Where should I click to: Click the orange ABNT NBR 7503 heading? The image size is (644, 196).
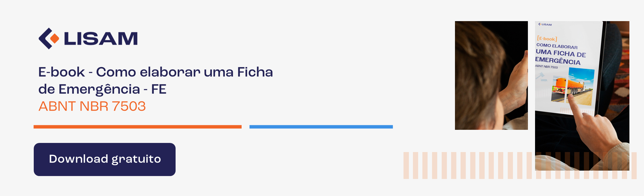92,106
